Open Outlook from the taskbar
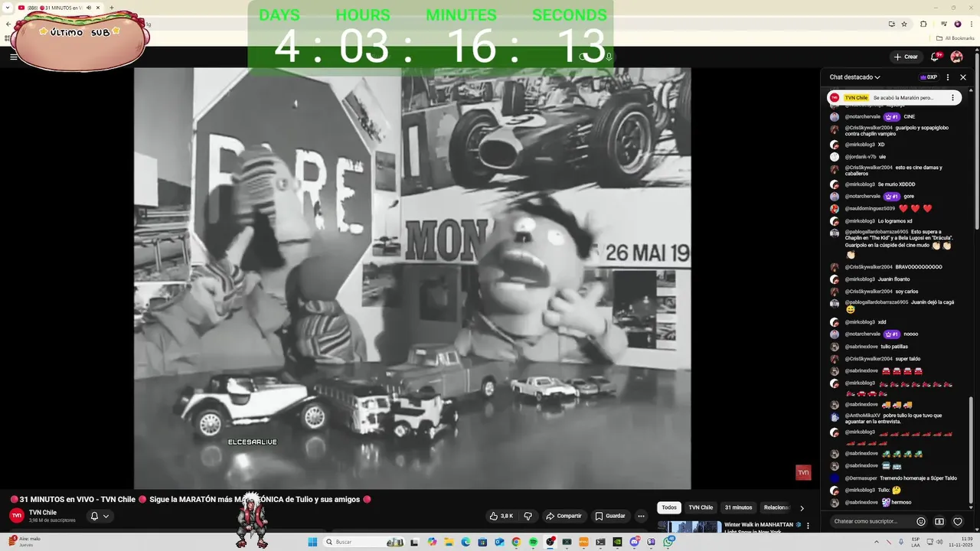Image resolution: width=980 pixels, height=551 pixels. click(x=499, y=542)
